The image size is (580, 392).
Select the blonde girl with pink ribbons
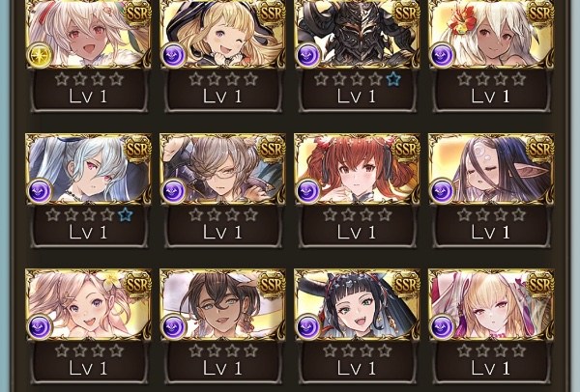tap(491, 304)
